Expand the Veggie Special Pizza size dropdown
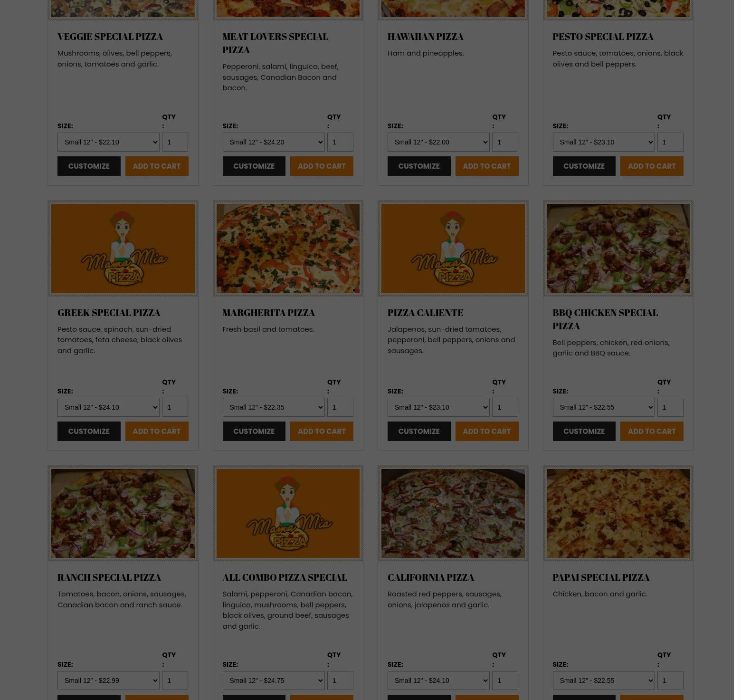Image resolution: width=741 pixels, height=700 pixels. point(108,142)
